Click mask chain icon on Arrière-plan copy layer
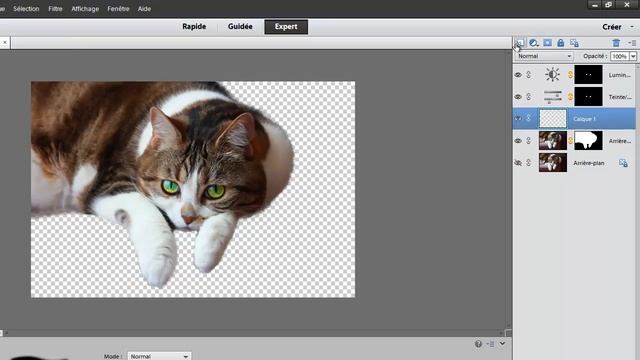The image size is (640, 360). pos(570,141)
